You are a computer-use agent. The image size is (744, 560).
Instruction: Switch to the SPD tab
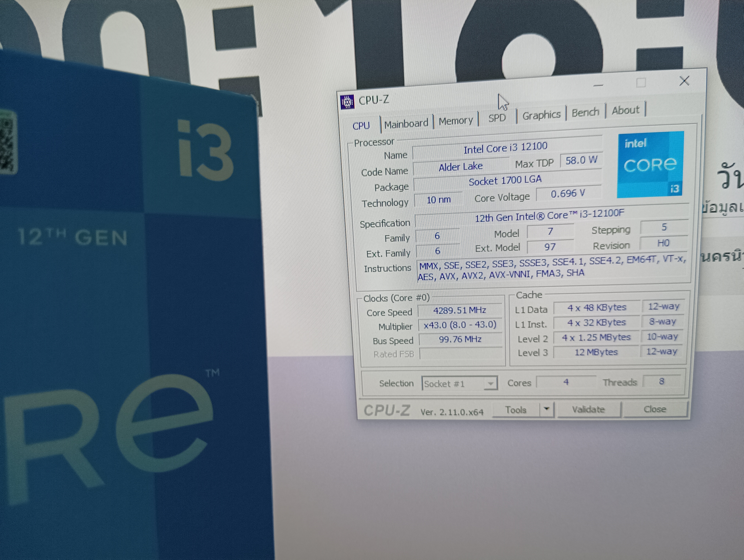pos(497,118)
